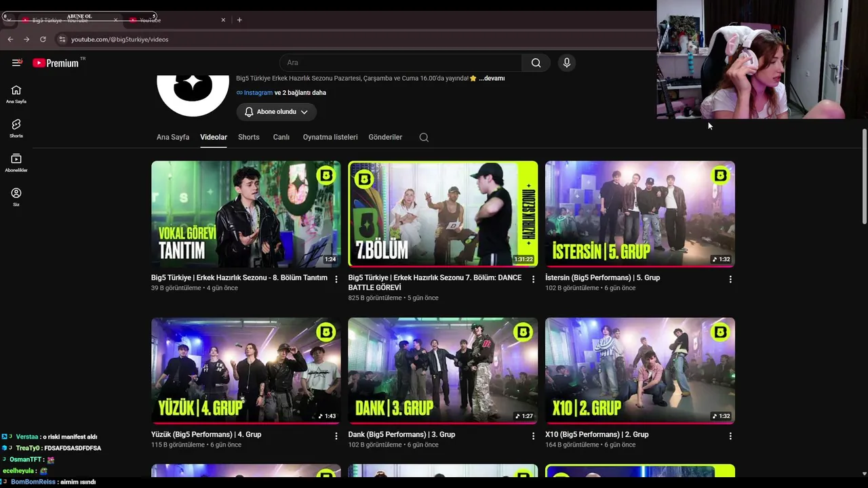Viewport: 868px width, 488px height.
Task: Go forward in the browser
Action: 26,39
